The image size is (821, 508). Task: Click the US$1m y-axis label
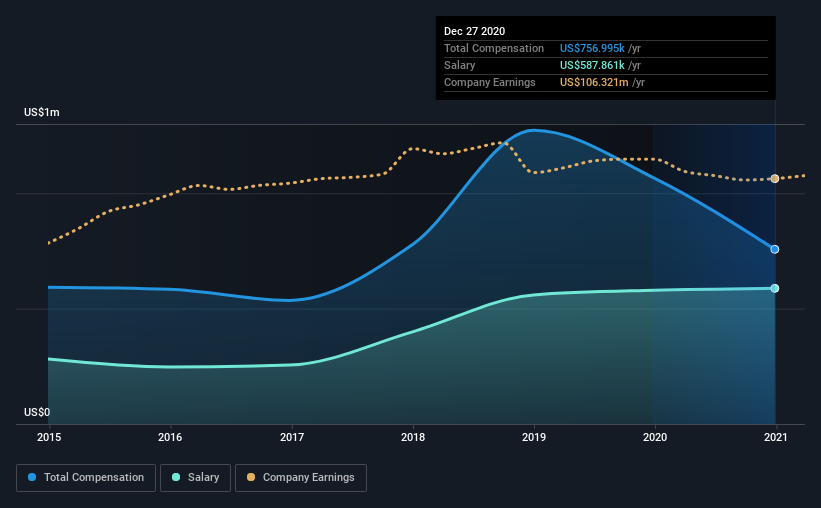(42, 113)
